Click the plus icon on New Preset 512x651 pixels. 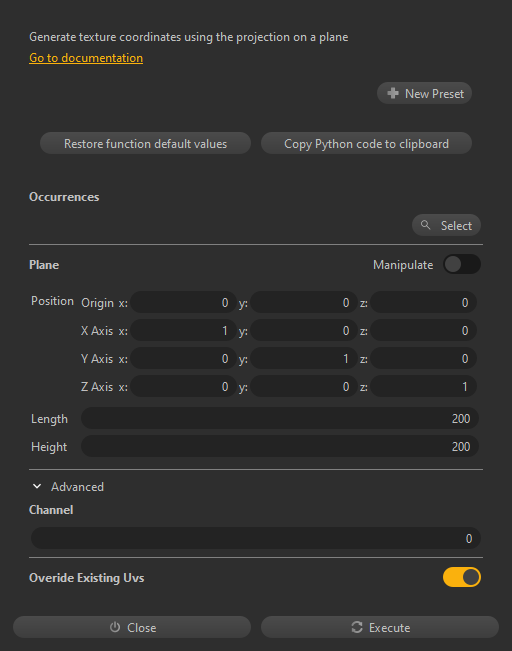393,93
